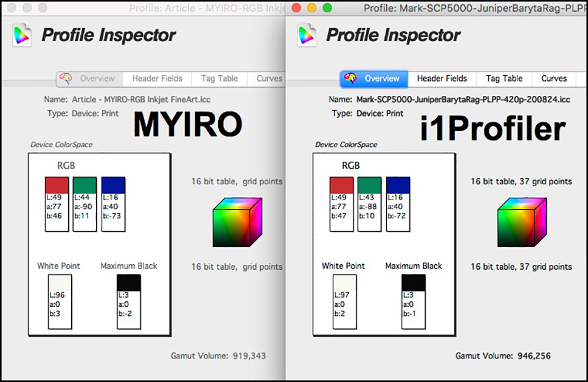
Task: Click the Profile Inspector icon in MYIRO window
Action: [21, 35]
